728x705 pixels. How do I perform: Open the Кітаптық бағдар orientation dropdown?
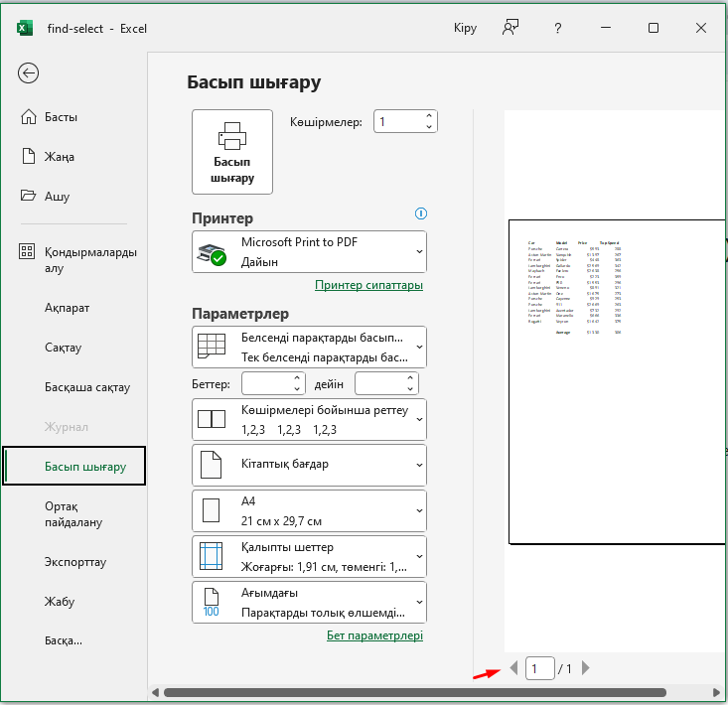tap(309, 465)
